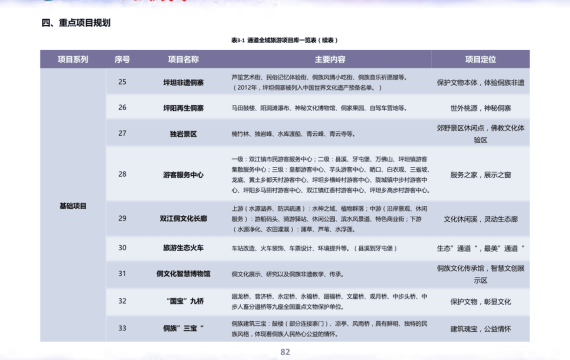Click the 基础项目 merged series cell
Screen dimensions: 570x360
coord(73,206)
